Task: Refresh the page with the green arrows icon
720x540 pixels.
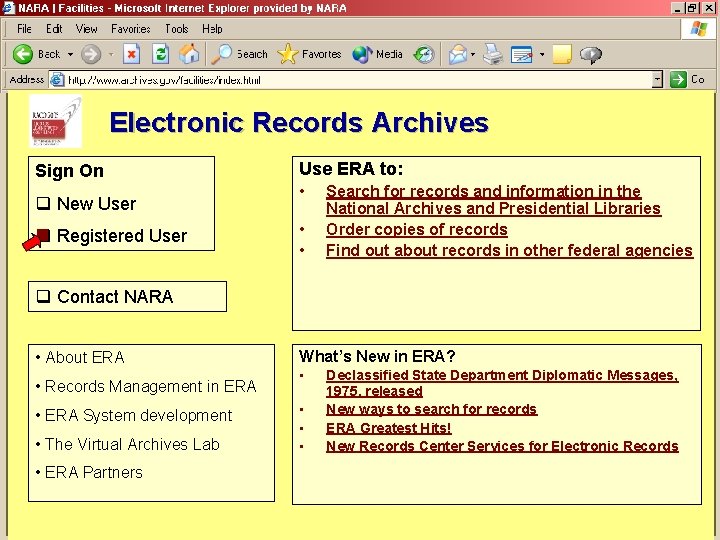Action: click(160, 54)
